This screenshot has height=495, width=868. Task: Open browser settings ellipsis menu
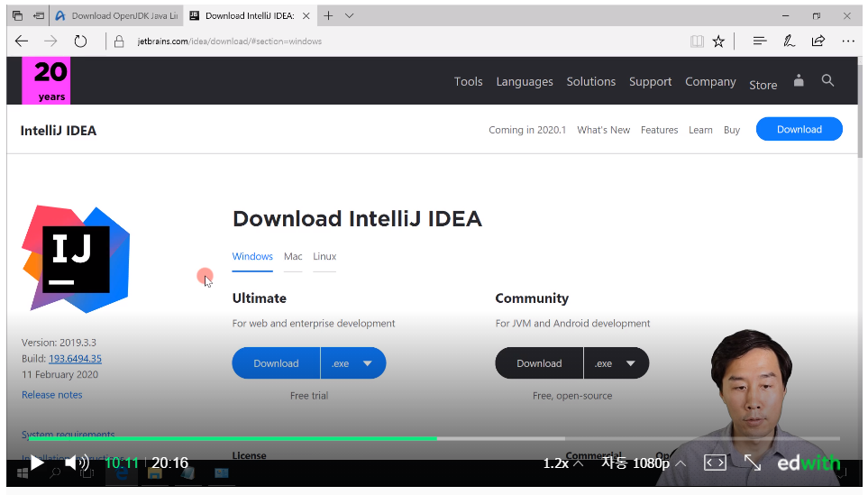click(x=848, y=41)
